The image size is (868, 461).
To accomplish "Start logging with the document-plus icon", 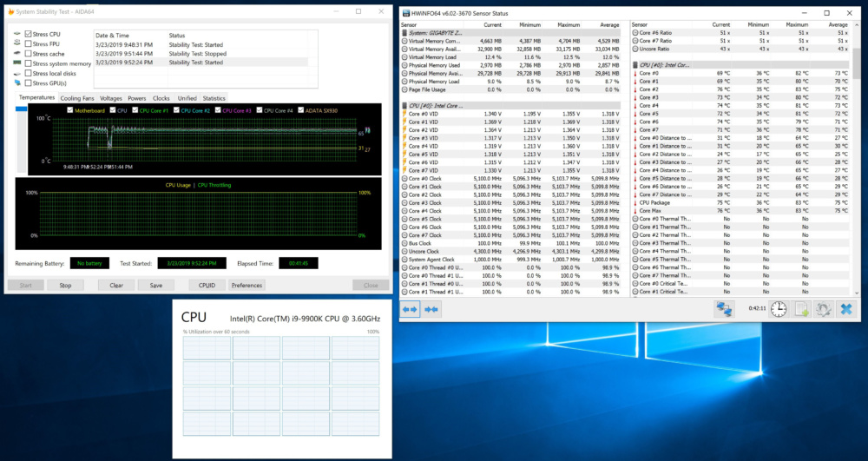I will [801, 309].
